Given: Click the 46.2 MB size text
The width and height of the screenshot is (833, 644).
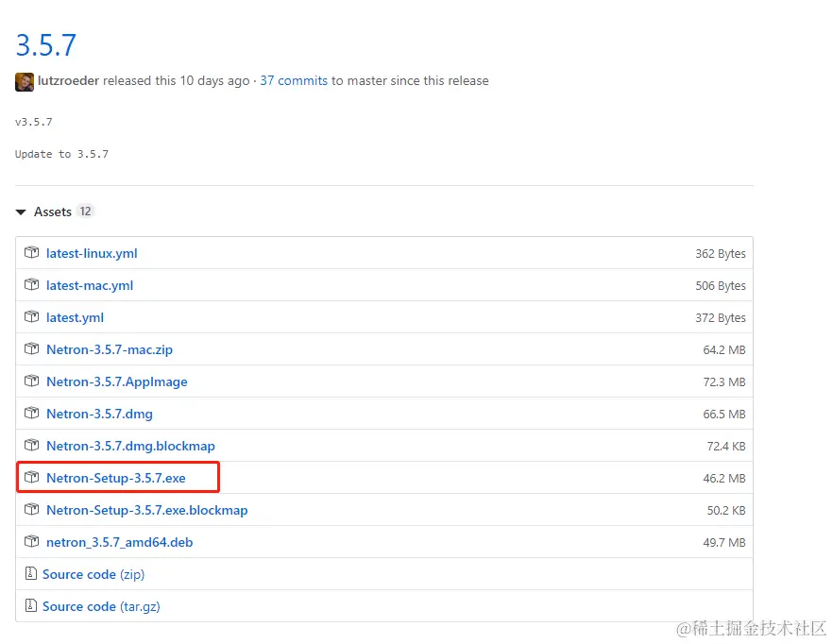Looking at the screenshot, I should (x=724, y=478).
